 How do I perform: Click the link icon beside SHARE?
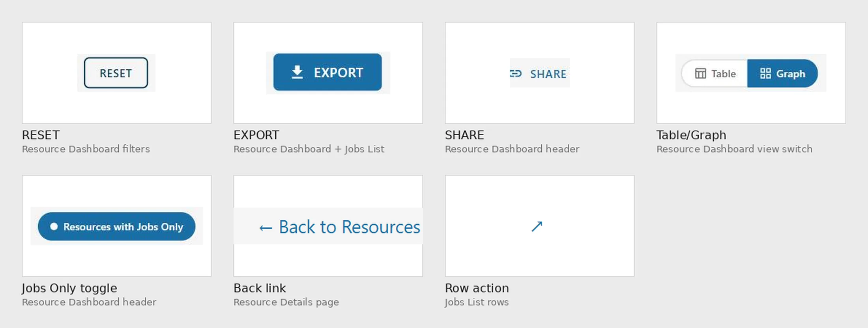coord(516,73)
